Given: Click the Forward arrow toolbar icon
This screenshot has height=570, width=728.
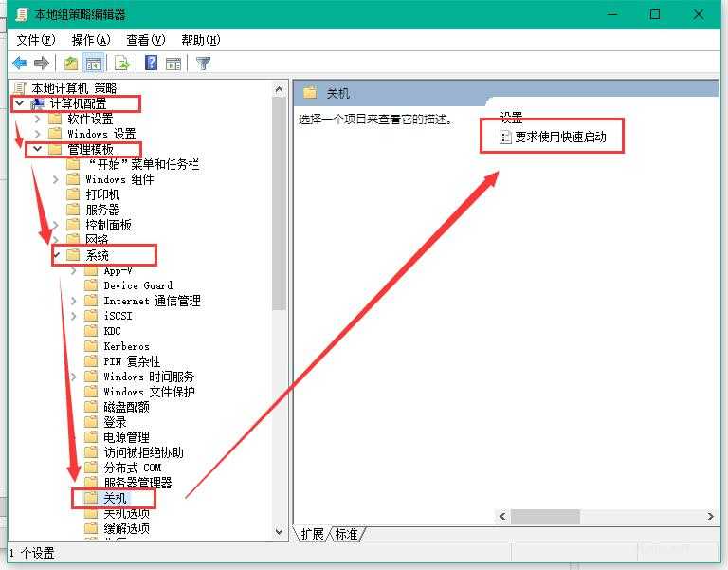Looking at the screenshot, I should (42, 63).
